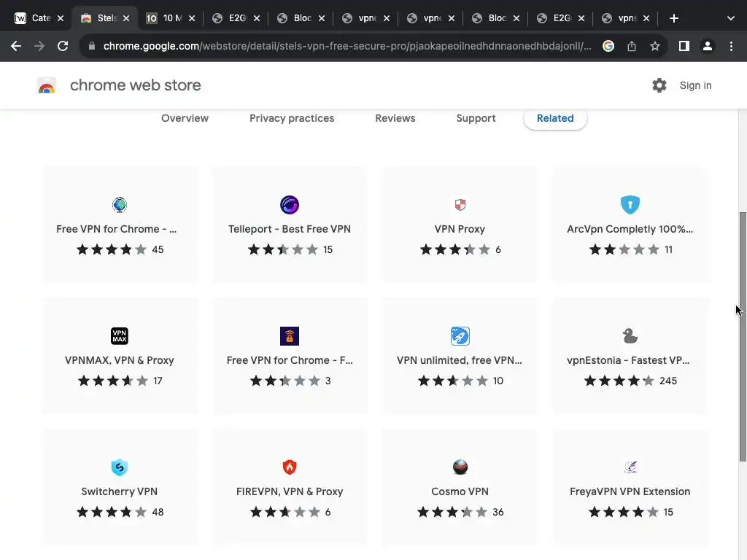The image size is (747, 560).
Task: Click the Telleport VPN extension icon
Action: [290, 205]
